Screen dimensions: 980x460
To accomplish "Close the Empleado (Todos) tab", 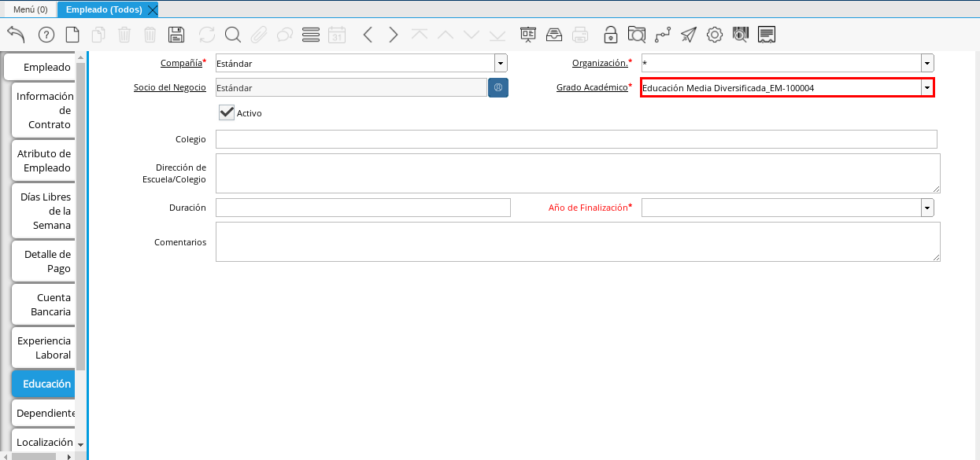I will point(153,9).
